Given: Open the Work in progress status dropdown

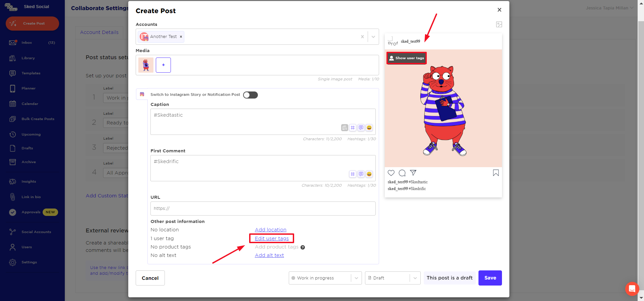Looking at the screenshot, I should coord(325,278).
